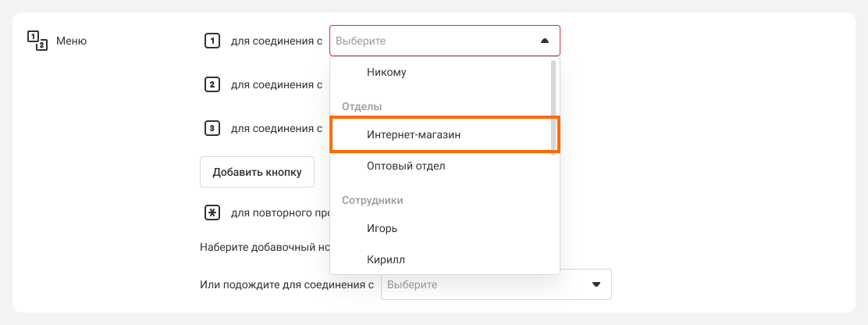The width and height of the screenshot is (868, 325).
Task: Click the key 1 button icon
Action: (x=211, y=41)
